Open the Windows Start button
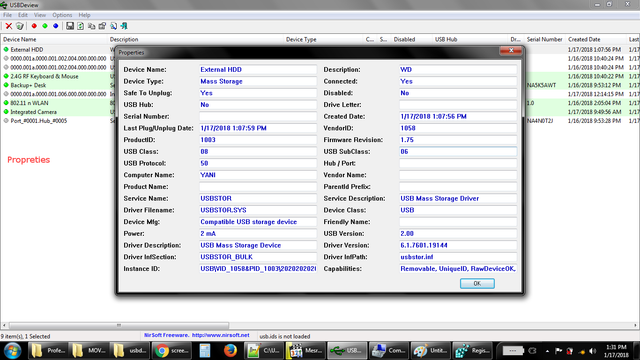 (x=12, y=351)
